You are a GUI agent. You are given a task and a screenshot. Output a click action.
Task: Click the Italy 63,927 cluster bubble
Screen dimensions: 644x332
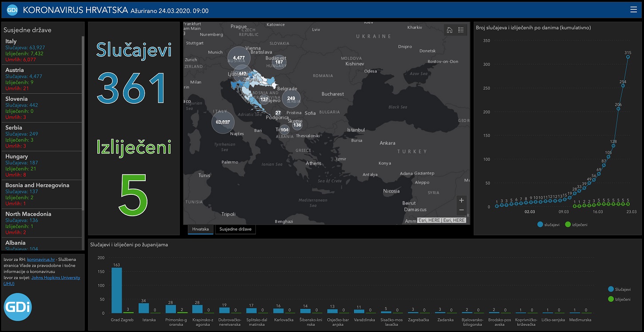point(223,122)
